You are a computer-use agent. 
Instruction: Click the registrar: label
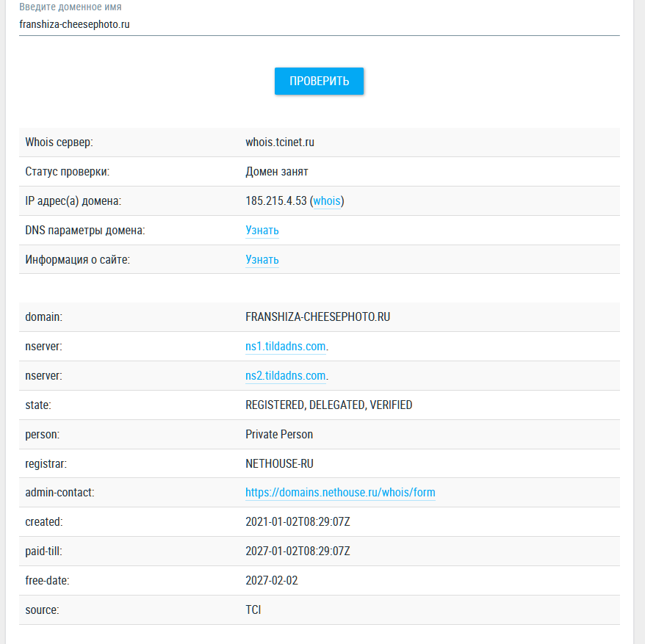click(46, 463)
